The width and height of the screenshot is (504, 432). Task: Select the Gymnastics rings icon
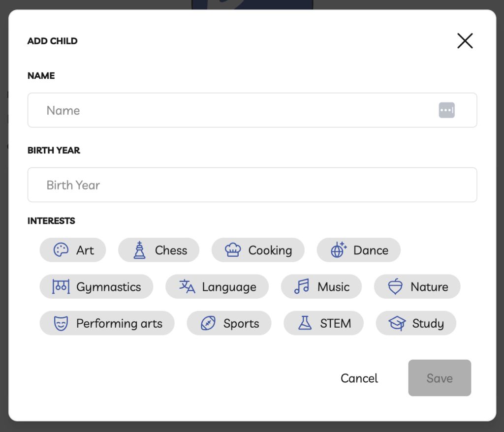61,286
